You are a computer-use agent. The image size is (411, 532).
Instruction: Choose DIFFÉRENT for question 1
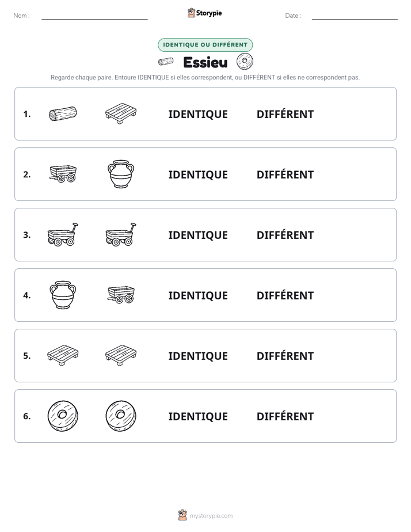pos(285,114)
